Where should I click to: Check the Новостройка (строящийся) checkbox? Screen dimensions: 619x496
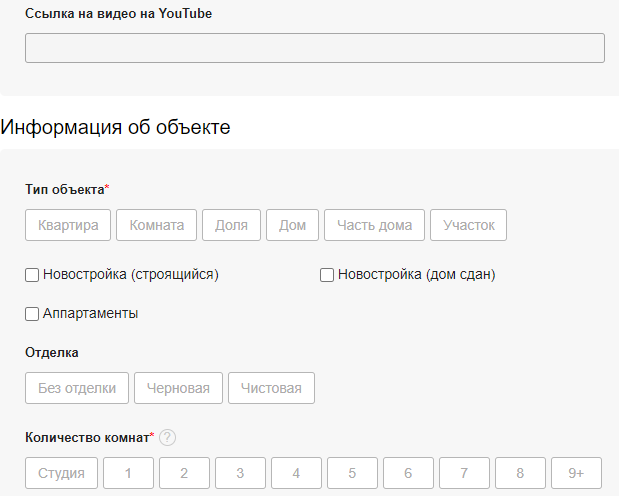[x=32, y=275]
